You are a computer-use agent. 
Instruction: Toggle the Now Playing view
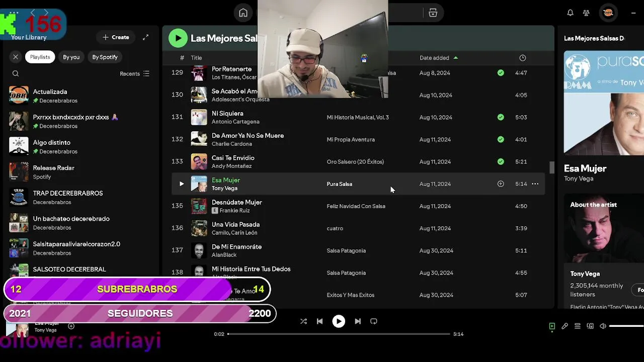coord(552,326)
